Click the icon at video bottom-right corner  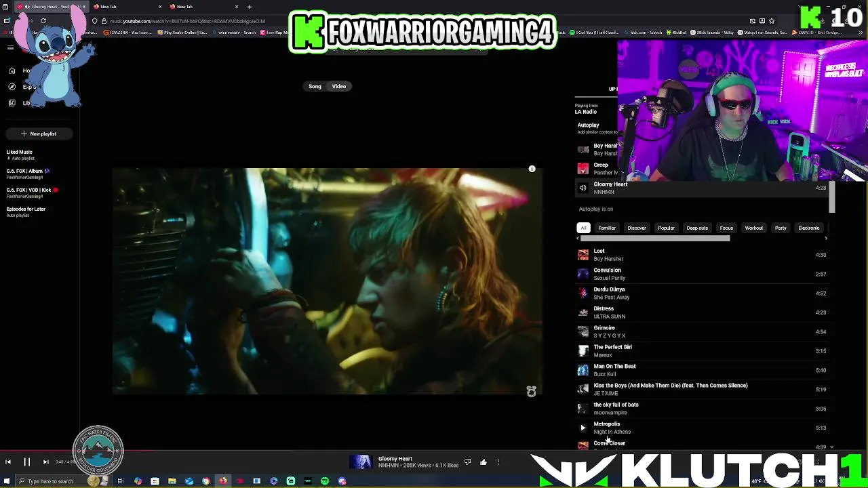[x=532, y=392]
